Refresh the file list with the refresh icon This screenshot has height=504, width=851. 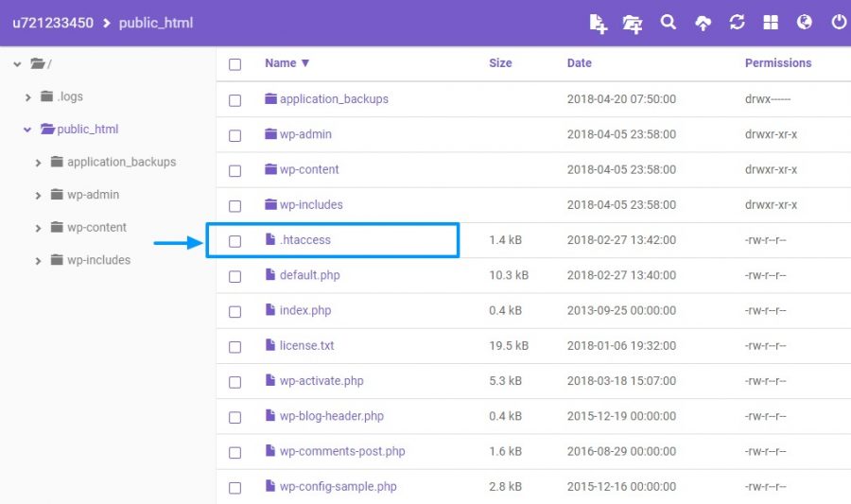(x=737, y=23)
